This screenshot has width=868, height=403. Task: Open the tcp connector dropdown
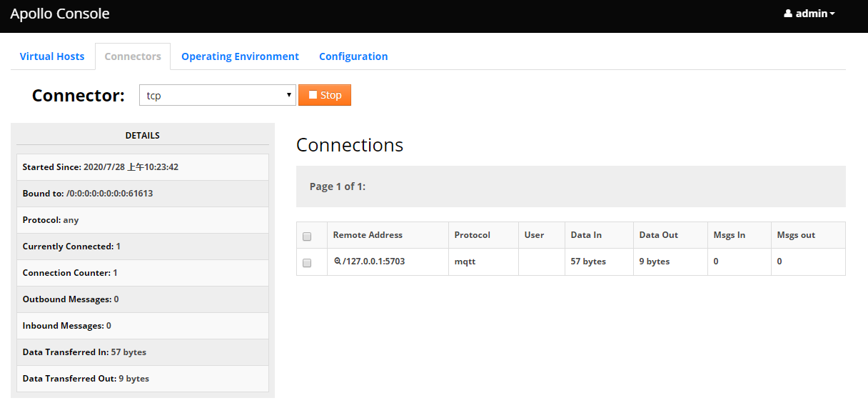tap(217, 95)
